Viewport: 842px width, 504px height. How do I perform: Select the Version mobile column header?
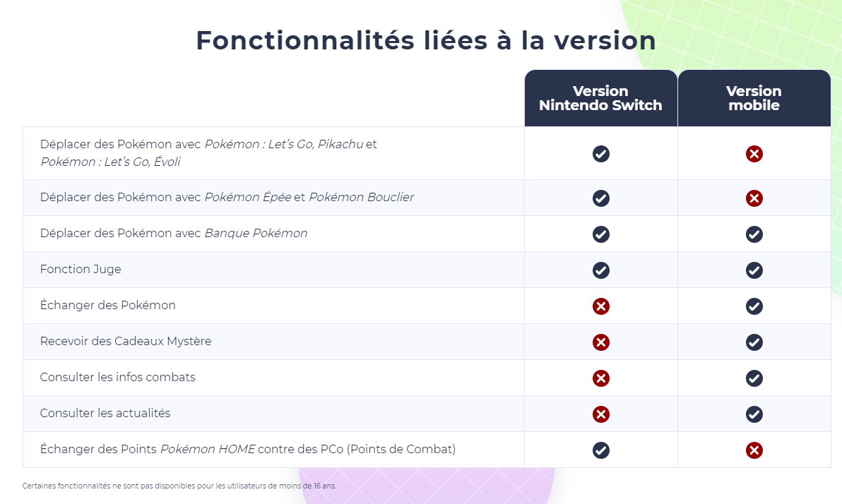[754, 98]
